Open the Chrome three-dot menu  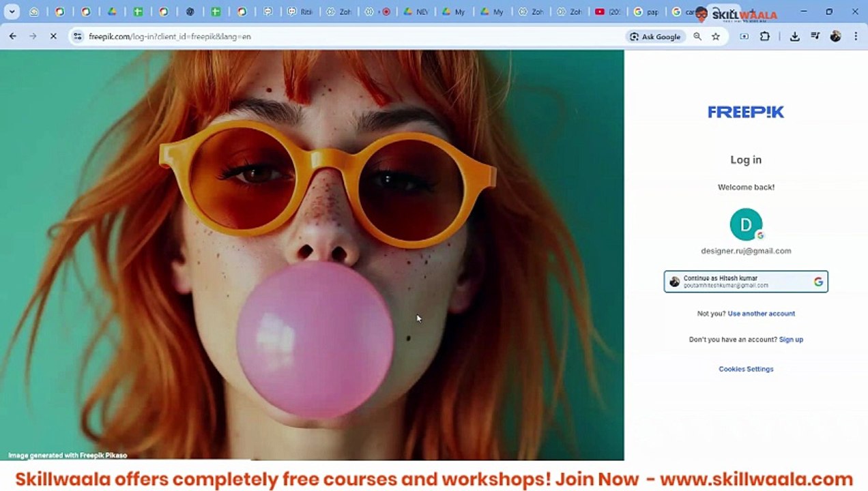coord(855,36)
